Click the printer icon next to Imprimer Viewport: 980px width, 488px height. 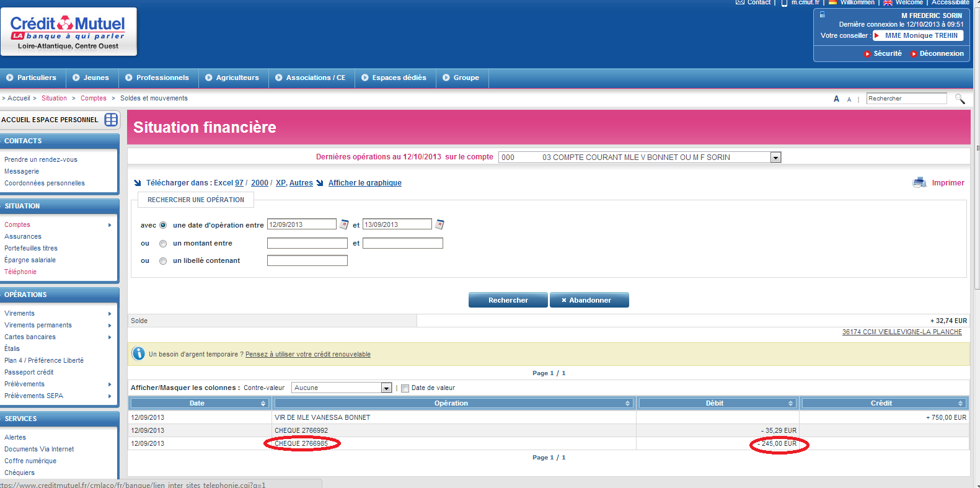919,182
